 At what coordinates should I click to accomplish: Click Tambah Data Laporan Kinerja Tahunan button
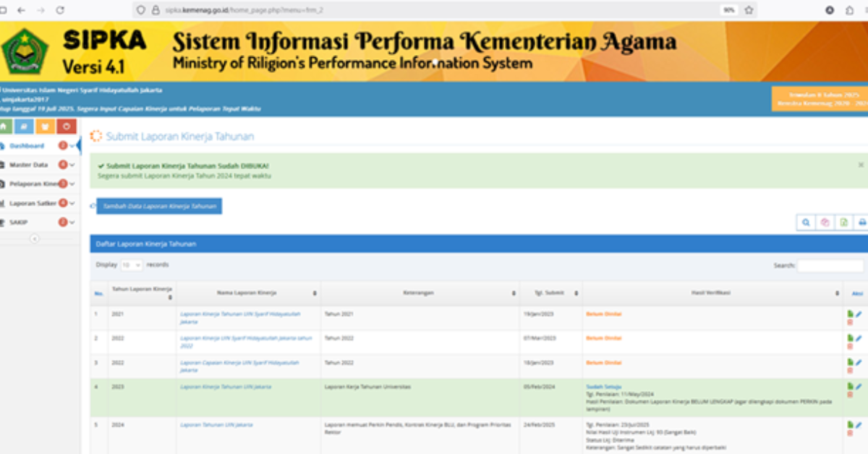pyautogui.click(x=159, y=206)
